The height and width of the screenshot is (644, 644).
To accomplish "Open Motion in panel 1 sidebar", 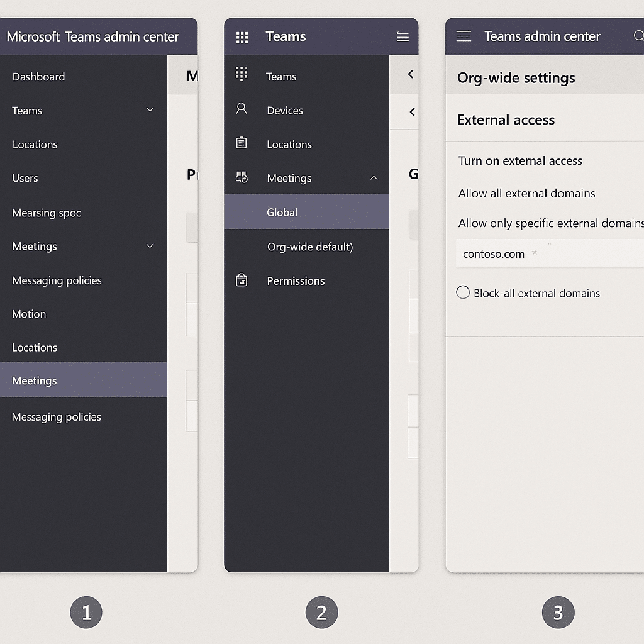I will pos(29,314).
